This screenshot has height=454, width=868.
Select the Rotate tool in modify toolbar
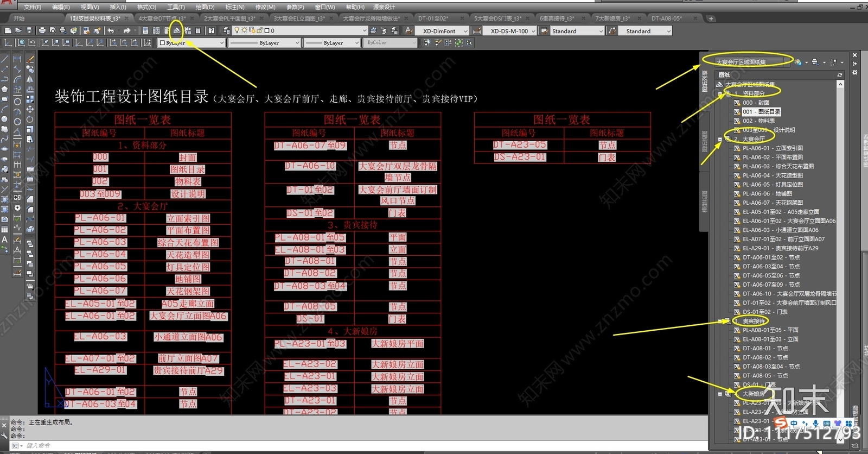click(30, 119)
